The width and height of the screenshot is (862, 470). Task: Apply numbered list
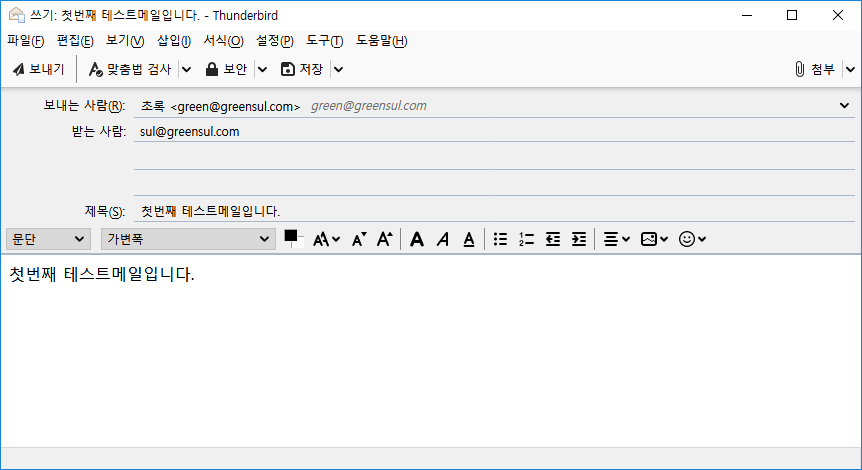click(x=527, y=239)
